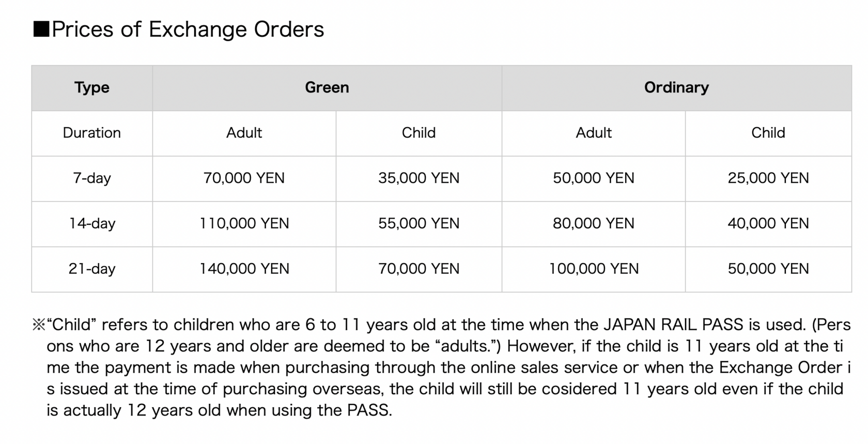Click the 40,000 YEN cell
The width and height of the screenshot is (868, 444).
(x=768, y=224)
